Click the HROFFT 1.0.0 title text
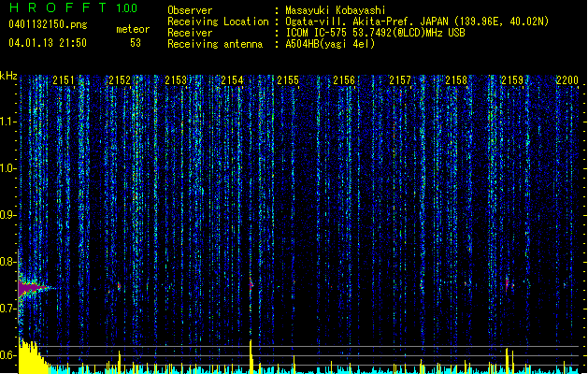588x374 pixels. pos(73,7)
